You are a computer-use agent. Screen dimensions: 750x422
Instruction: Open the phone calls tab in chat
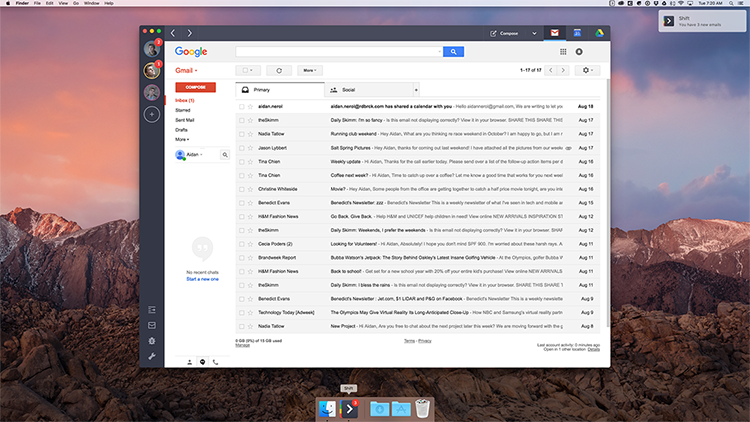[x=215, y=361]
